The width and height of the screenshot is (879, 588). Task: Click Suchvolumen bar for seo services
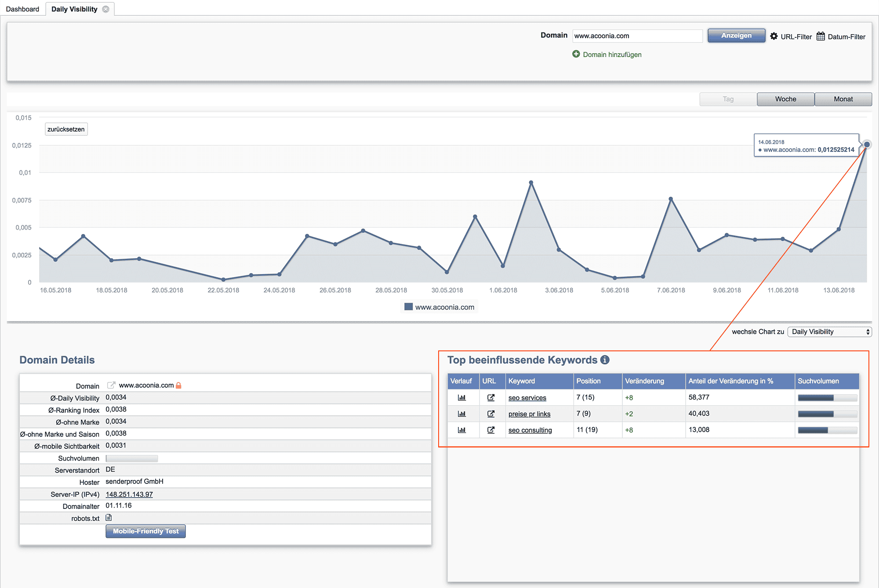(827, 398)
